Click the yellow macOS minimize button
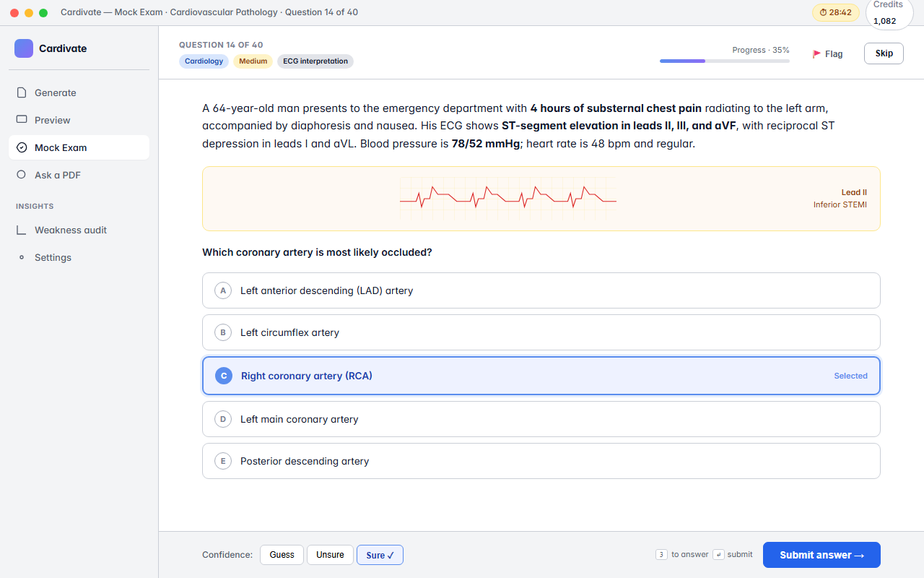The height and width of the screenshot is (578, 924). [29, 13]
